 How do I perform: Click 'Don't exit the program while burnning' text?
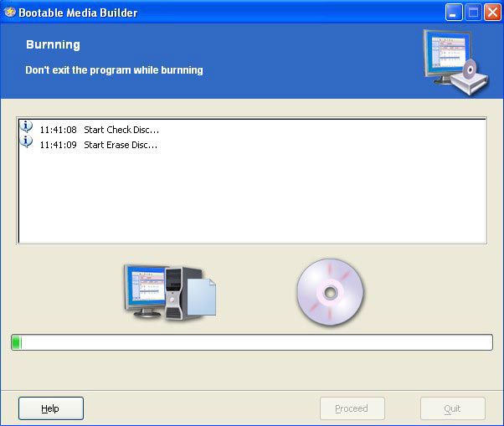114,70
